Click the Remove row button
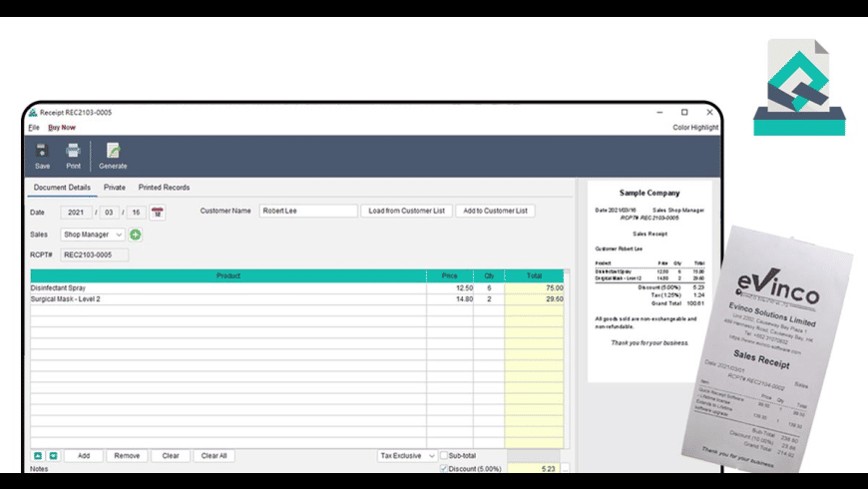Image resolution: width=868 pixels, height=489 pixels. 127,456
